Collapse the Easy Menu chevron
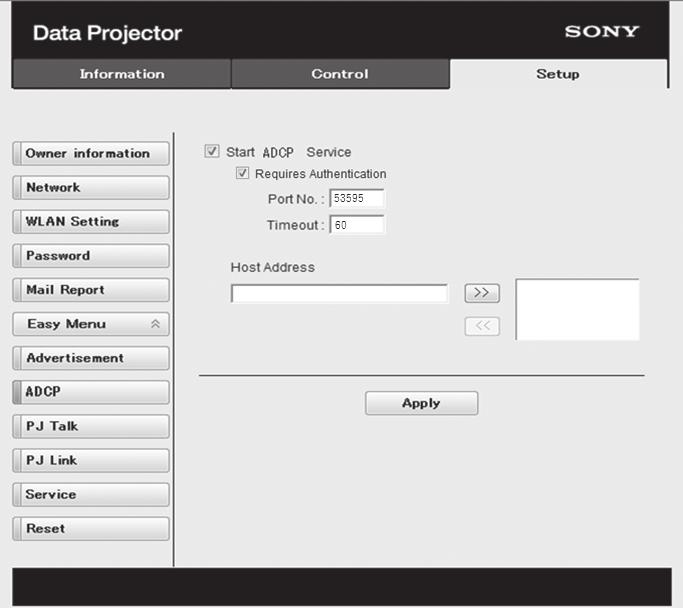683x608 pixels. (x=156, y=324)
